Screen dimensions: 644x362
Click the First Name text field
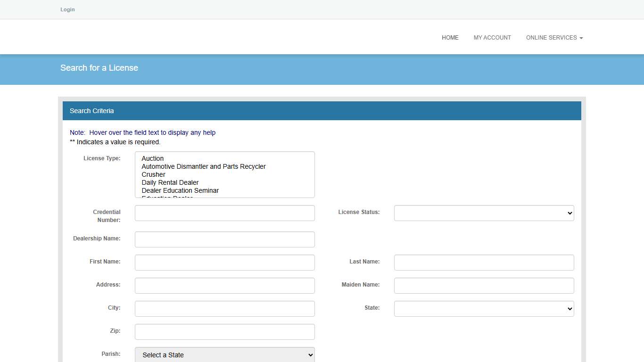click(x=224, y=263)
